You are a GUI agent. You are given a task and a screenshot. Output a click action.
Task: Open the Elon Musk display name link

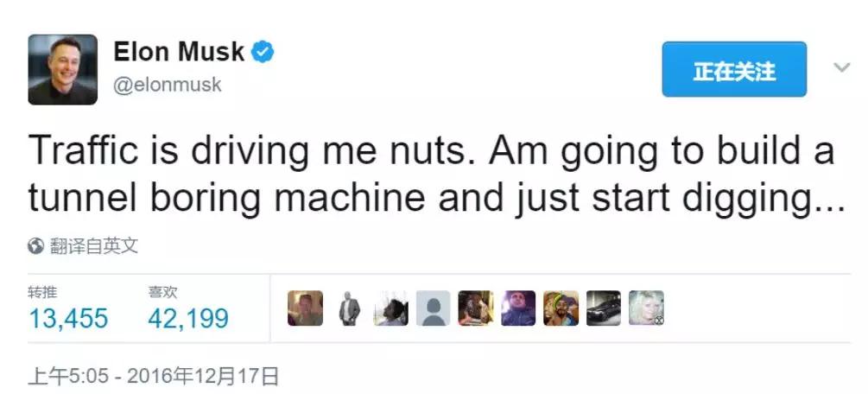(x=180, y=52)
